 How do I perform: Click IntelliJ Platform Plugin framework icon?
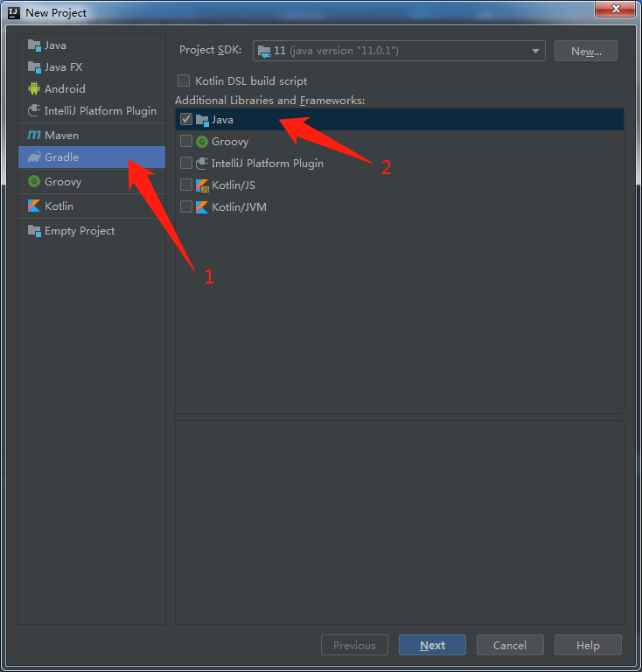[202, 164]
